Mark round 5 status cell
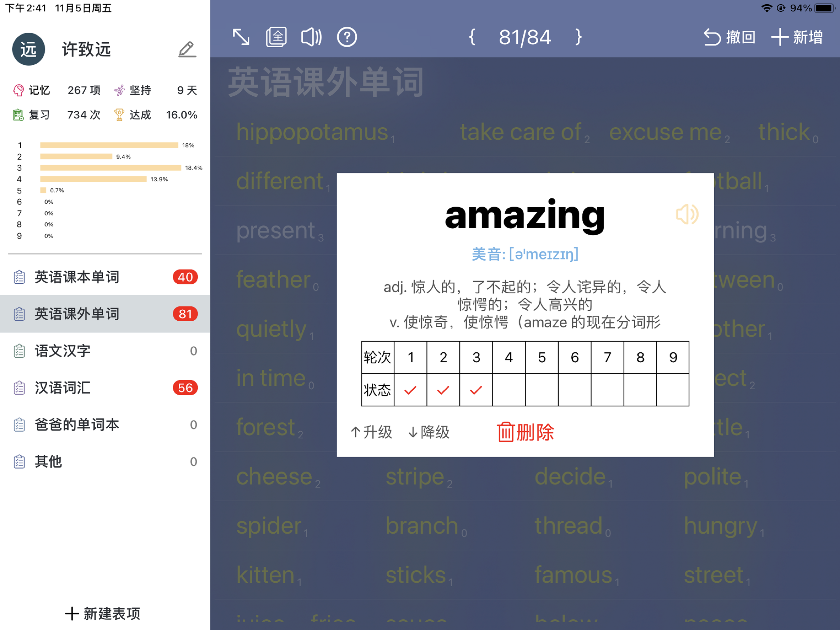Screen dimensions: 840x630 pos(542,390)
